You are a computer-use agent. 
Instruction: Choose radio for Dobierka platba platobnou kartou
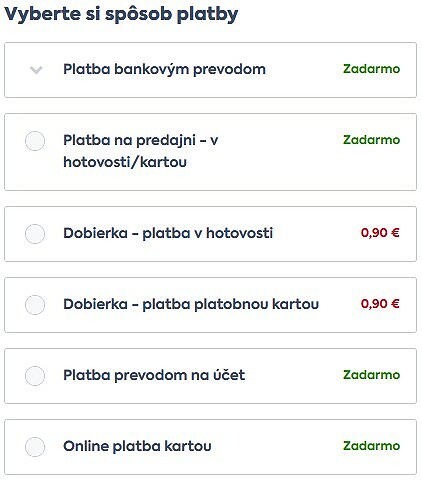point(35,305)
